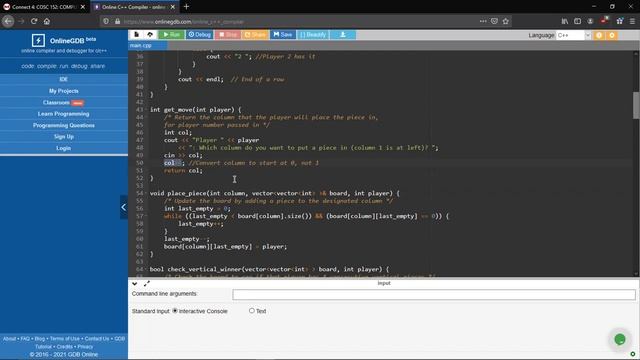Share the code using the Share button
The height and width of the screenshot is (360, 640).
tap(255, 35)
